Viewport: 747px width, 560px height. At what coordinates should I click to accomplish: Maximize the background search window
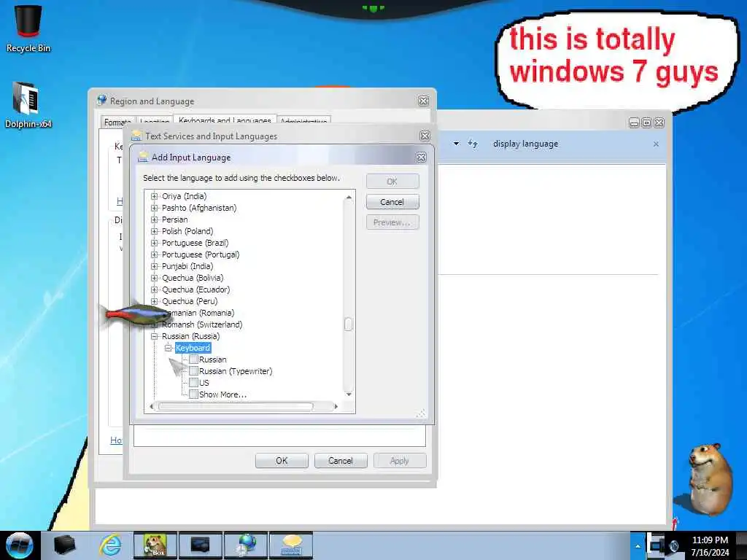(646, 122)
